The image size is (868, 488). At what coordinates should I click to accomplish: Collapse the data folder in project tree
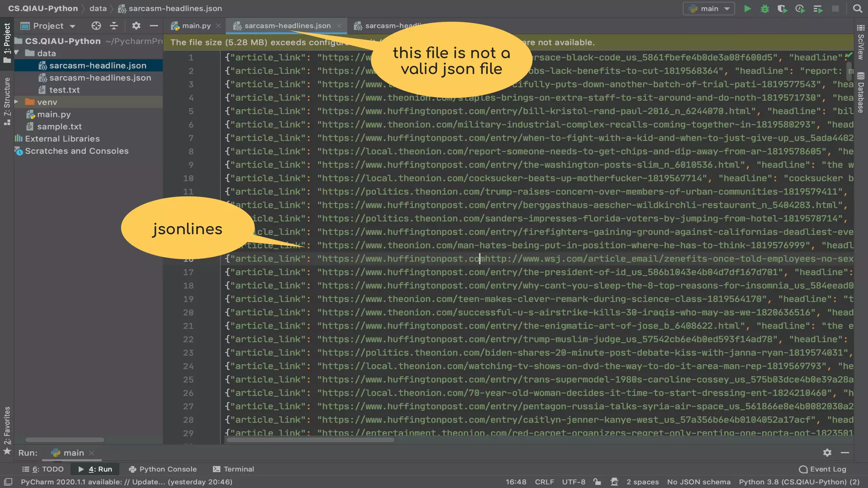point(17,53)
